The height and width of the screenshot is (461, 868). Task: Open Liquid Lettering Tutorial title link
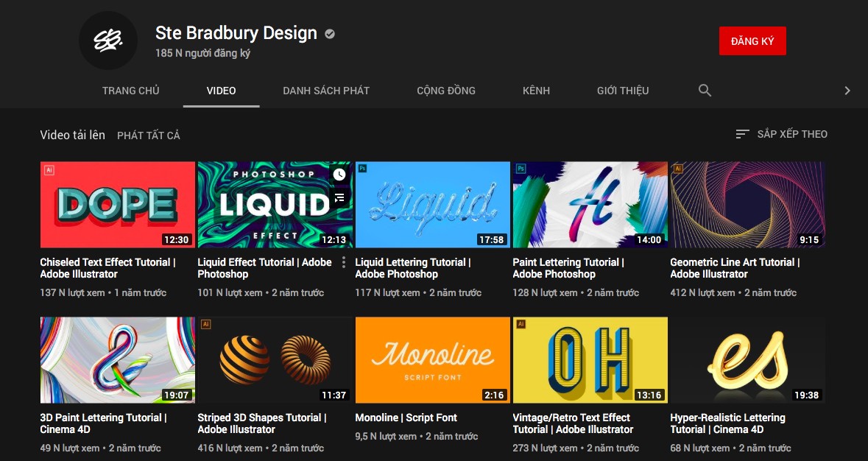pos(413,268)
